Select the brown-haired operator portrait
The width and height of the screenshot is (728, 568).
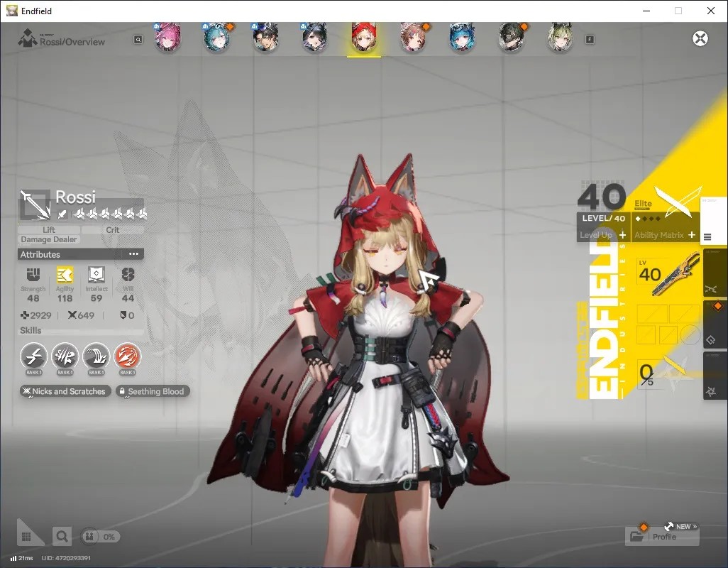(413, 37)
